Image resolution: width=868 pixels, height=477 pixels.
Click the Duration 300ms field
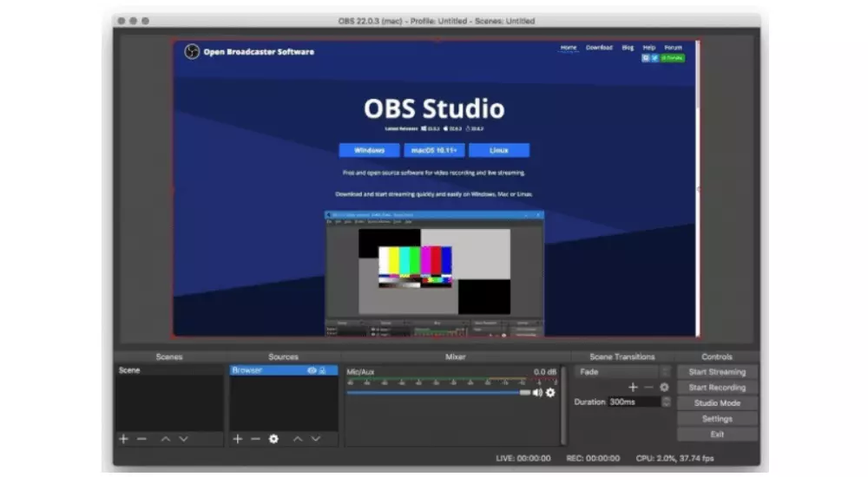[x=635, y=402]
